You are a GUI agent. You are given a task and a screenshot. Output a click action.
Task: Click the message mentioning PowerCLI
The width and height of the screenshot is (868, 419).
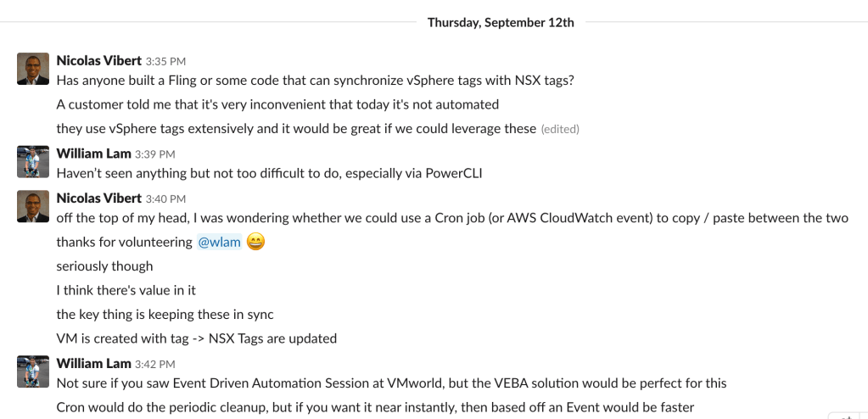[269, 174]
